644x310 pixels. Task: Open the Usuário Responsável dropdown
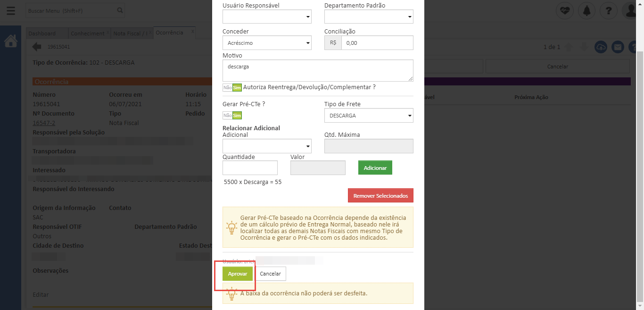click(267, 17)
